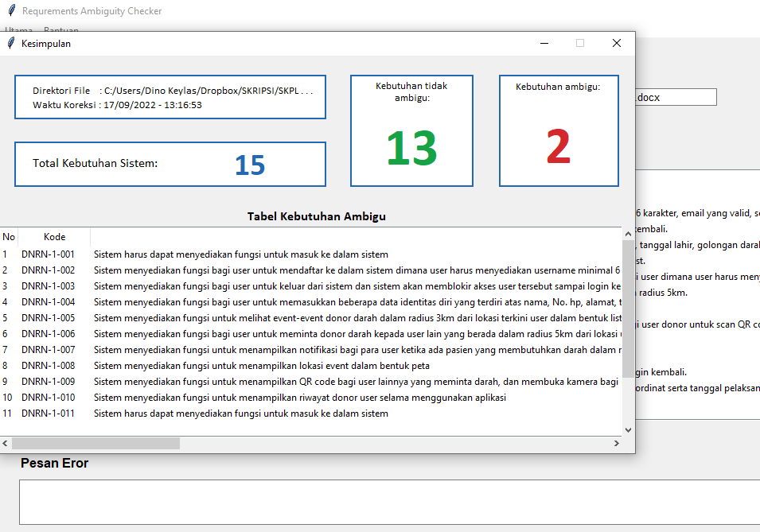This screenshot has height=532, width=760.
Task: Click the horizontal scrollbar right arrow
Action: [616, 443]
